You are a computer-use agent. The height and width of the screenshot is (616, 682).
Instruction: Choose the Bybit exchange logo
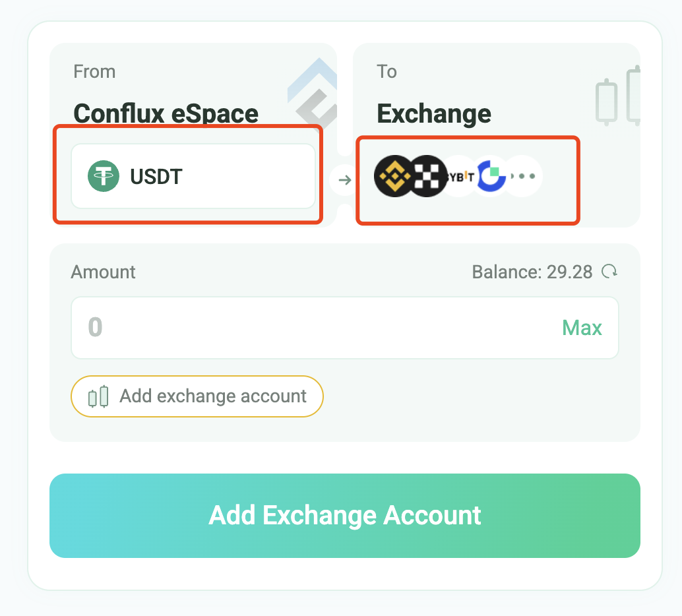[460, 176]
